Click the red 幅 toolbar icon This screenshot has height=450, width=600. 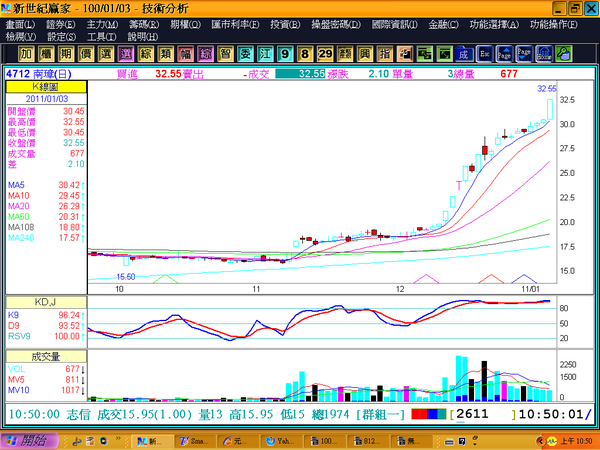(186, 54)
